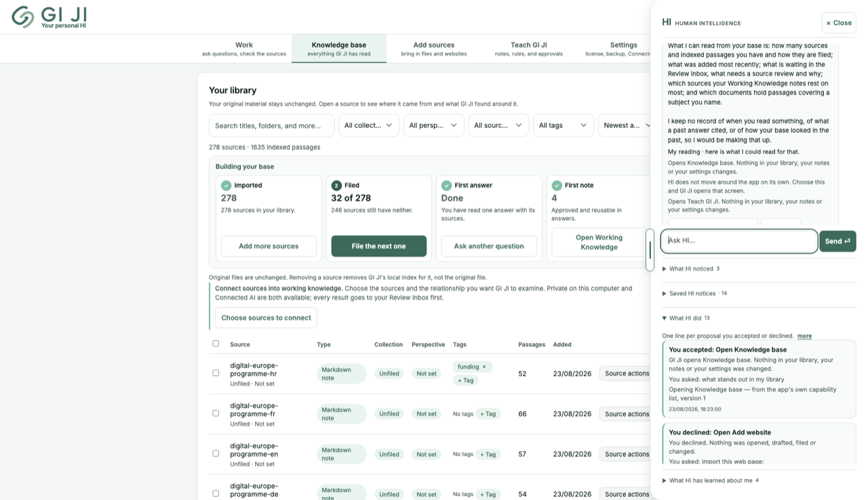
Task: Expand the What HI noticed section
Action: point(691,269)
